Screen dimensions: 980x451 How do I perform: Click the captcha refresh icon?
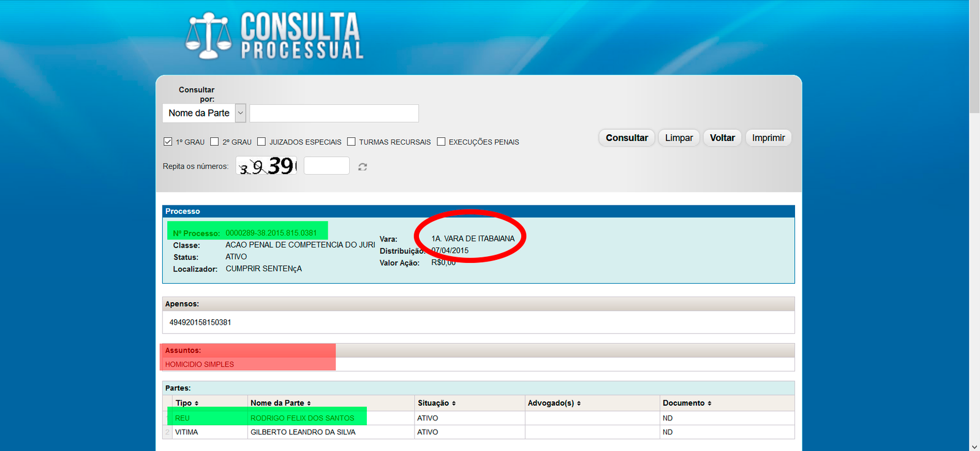[x=363, y=167]
